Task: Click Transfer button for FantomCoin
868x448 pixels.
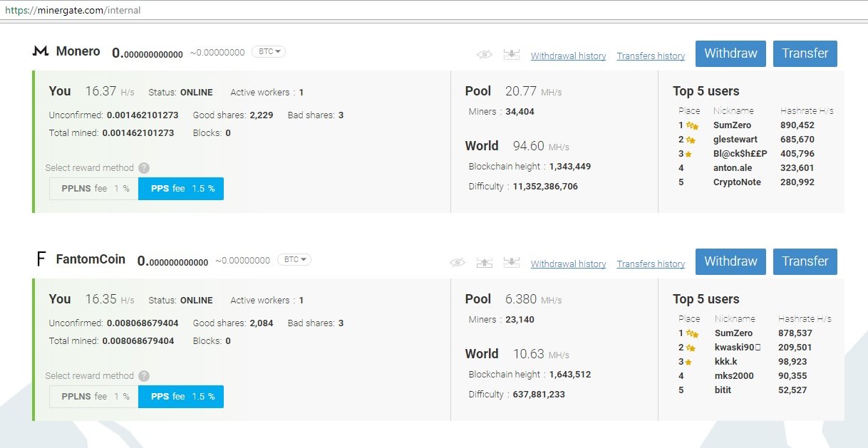Action: 805,261
